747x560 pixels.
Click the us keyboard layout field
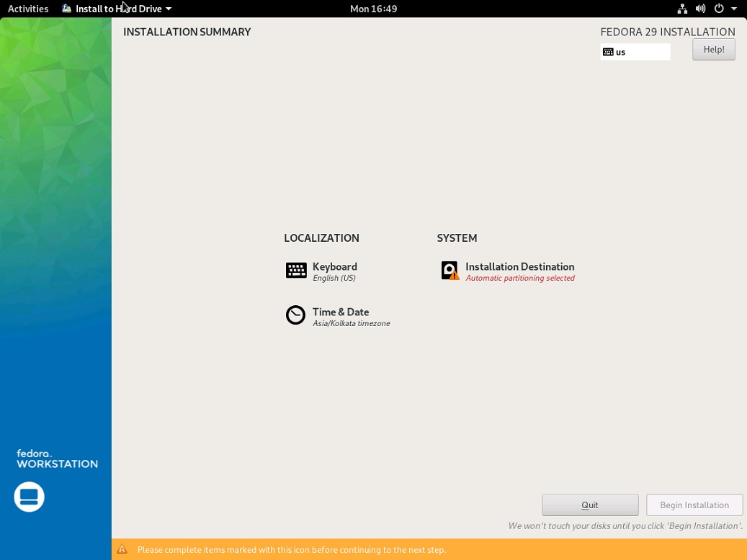[635, 52]
